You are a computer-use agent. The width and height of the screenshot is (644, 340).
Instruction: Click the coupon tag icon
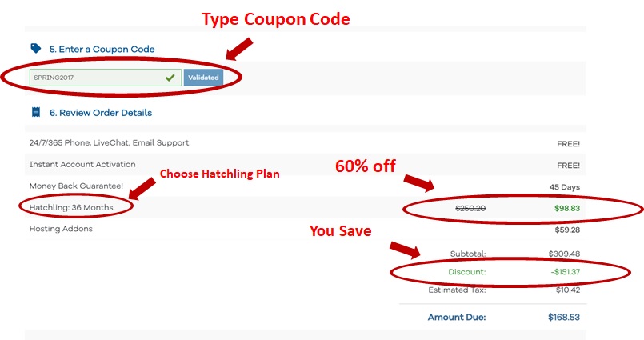tap(35, 49)
